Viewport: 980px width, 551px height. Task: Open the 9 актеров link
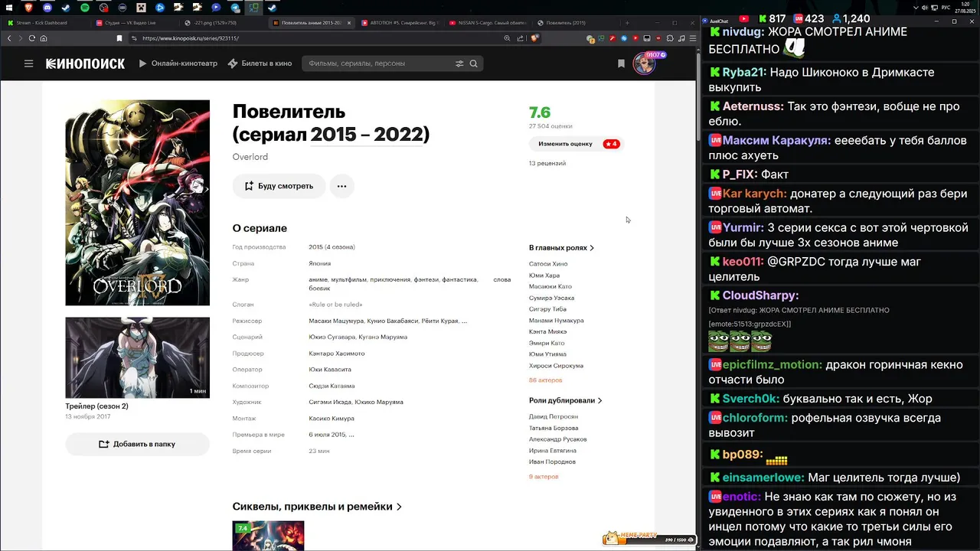(x=544, y=477)
